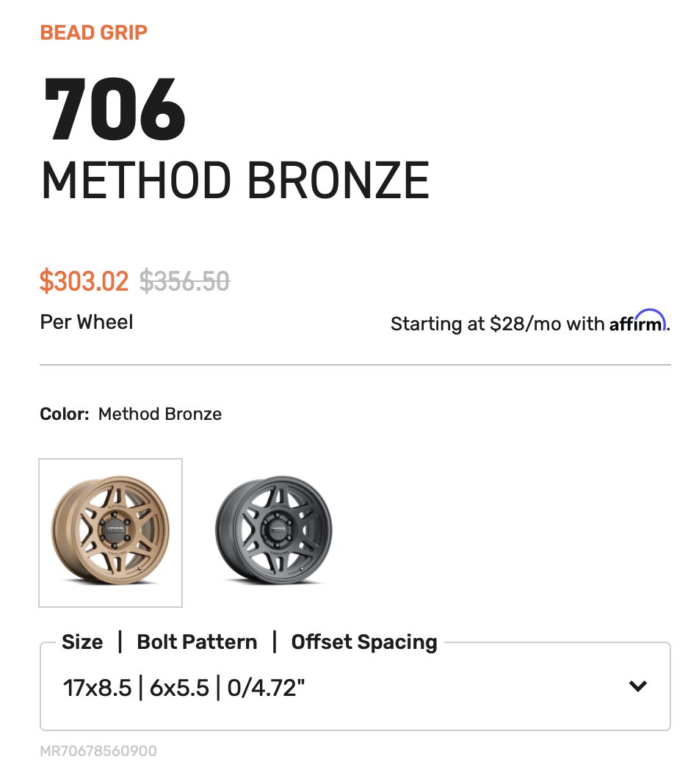Select the matte black wheel swatch

[x=273, y=531]
